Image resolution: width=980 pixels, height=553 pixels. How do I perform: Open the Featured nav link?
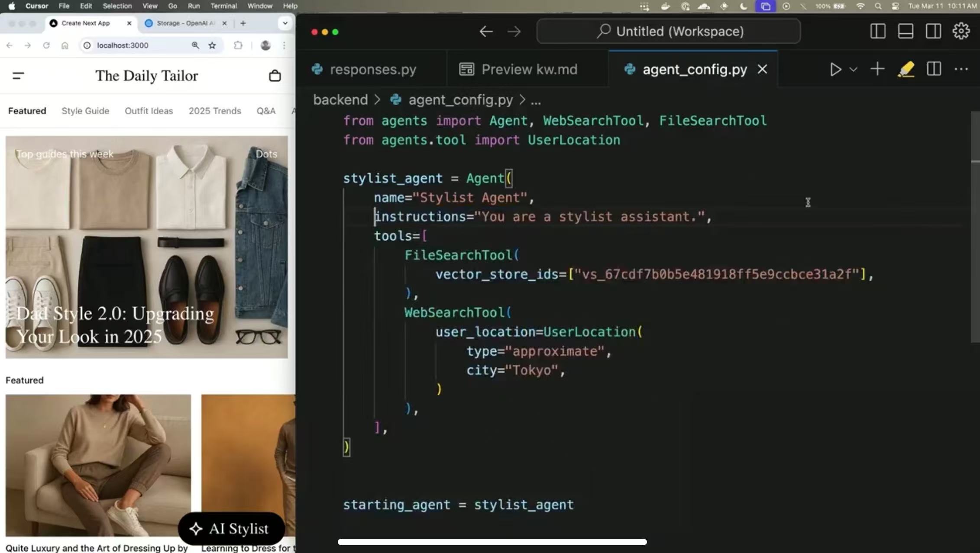coord(27,111)
